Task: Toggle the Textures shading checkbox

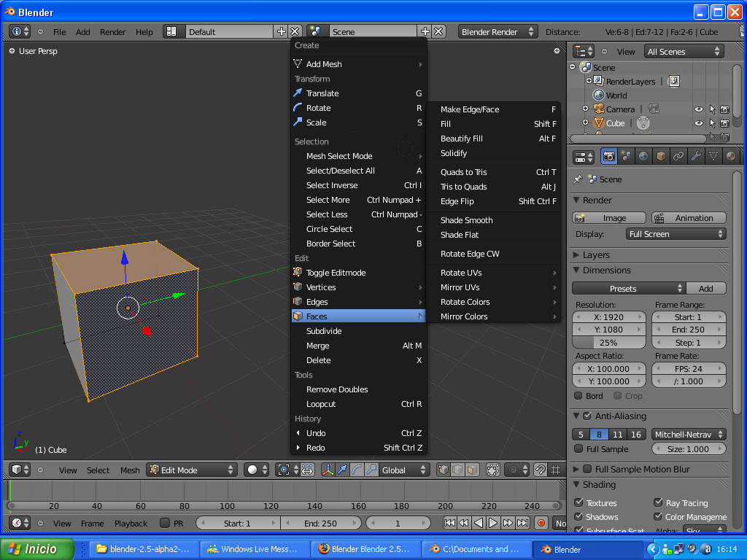Action: coord(578,502)
